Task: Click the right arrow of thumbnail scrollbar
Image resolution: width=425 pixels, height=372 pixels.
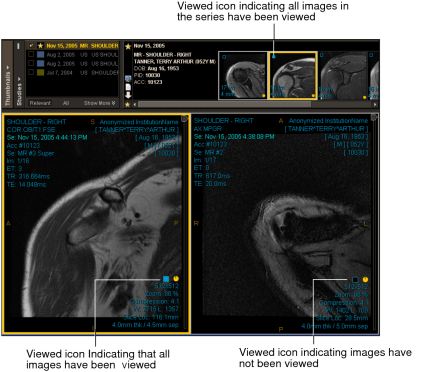Action: (x=375, y=104)
